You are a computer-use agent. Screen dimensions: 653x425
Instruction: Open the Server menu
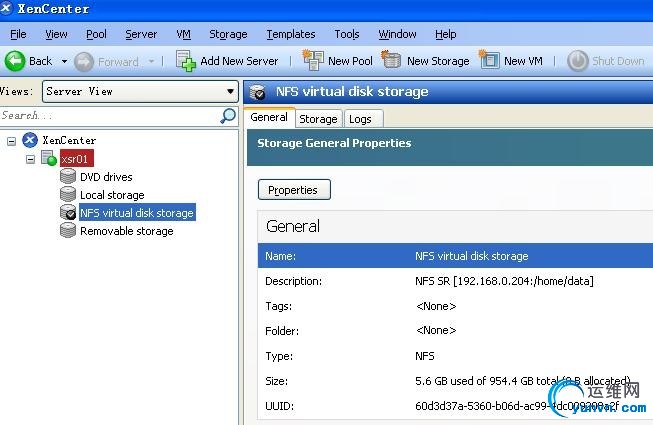tap(141, 34)
